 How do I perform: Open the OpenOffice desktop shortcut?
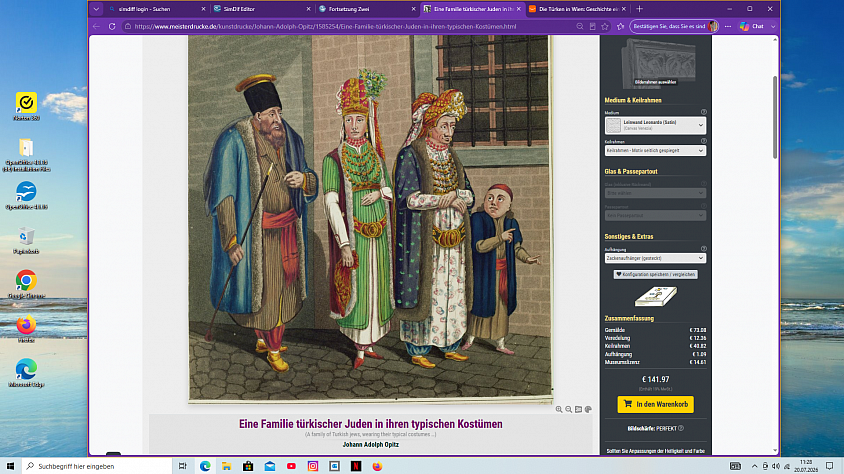click(x=26, y=195)
